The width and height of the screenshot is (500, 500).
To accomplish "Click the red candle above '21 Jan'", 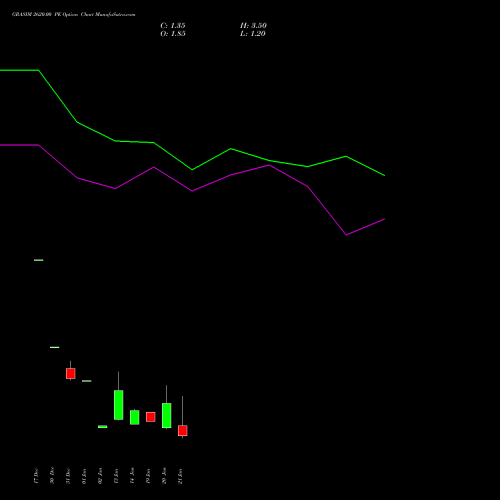I will click(x=183, y=430).
